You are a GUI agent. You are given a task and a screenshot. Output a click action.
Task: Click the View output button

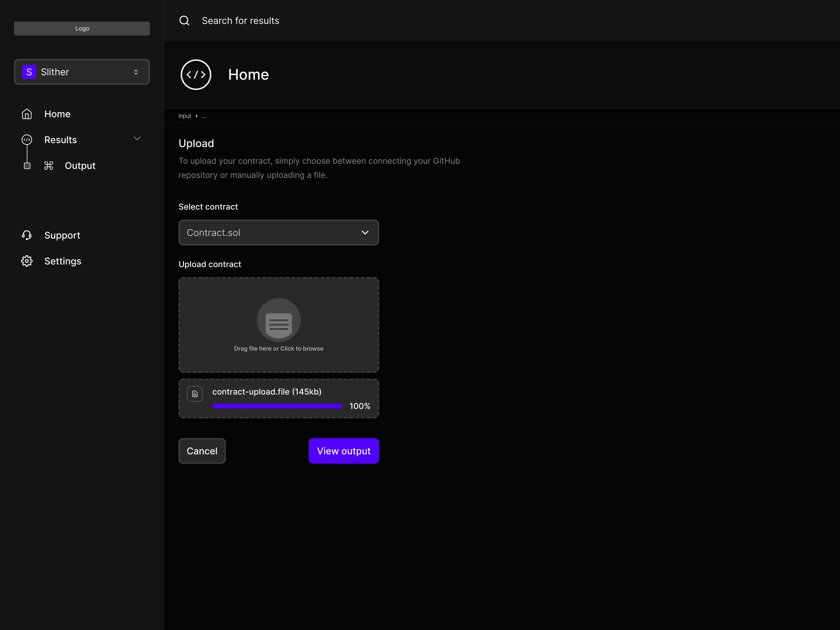click(344, 451)
